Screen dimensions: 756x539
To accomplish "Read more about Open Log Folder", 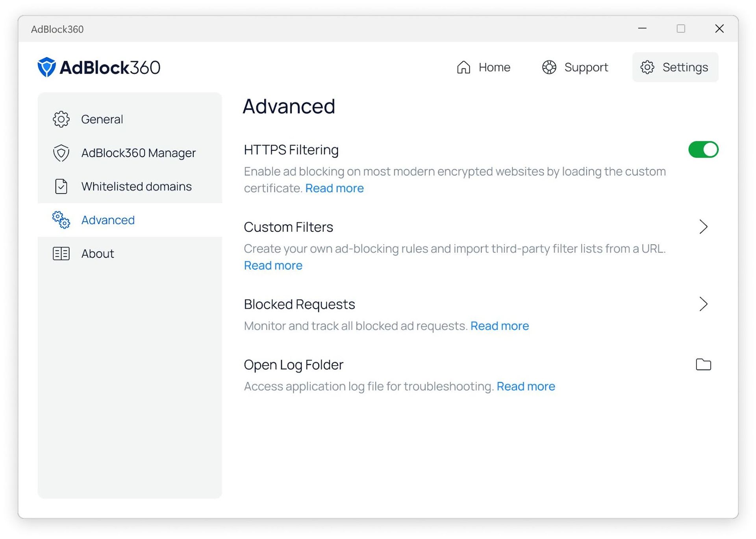I will 526,386.
